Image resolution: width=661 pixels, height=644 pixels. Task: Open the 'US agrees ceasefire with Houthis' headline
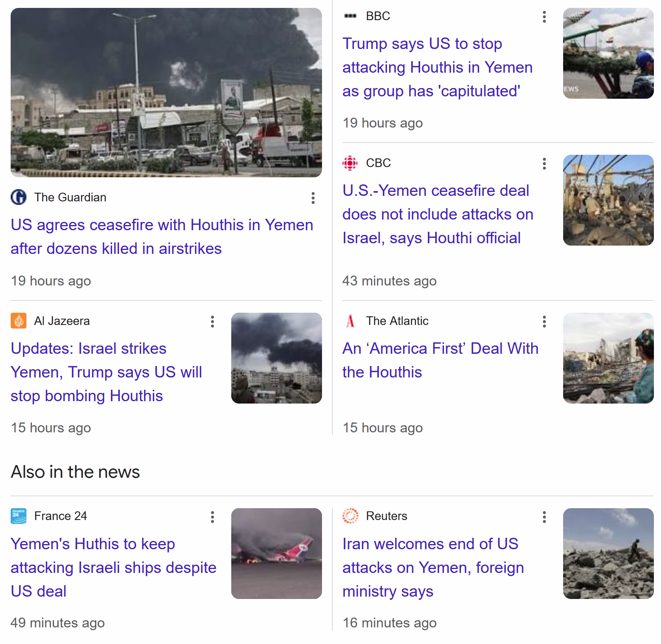tap(162, 237)
